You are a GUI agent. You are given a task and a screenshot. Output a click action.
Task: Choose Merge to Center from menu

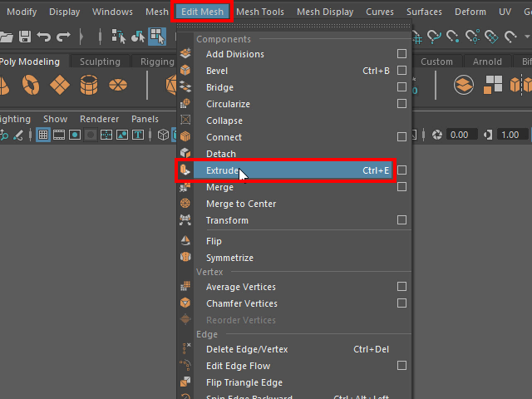click(x=240, y=204)
